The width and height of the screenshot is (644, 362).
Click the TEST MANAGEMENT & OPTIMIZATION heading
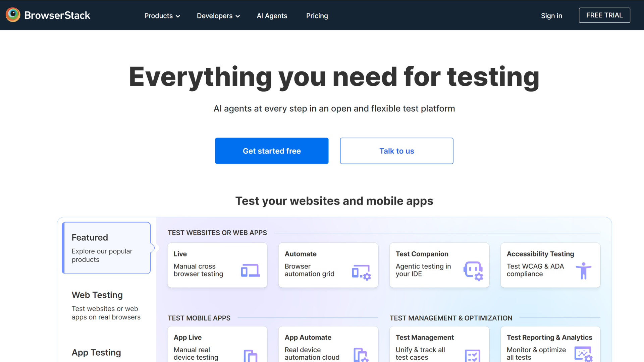click(451, 318)
